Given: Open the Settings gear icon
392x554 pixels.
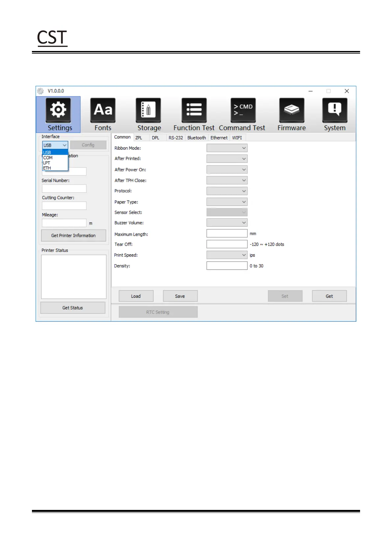Looking at the screenshot, I should click(x=58, y=110).
